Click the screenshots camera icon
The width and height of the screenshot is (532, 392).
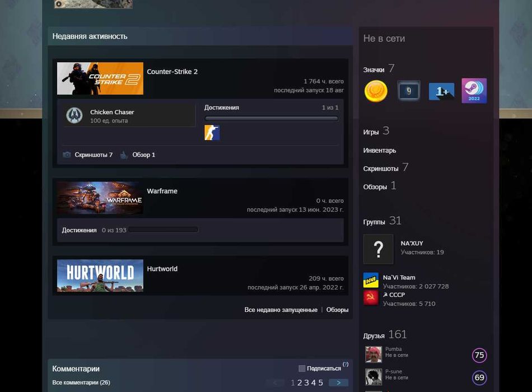pyautogui.click(x=67, y=155)
